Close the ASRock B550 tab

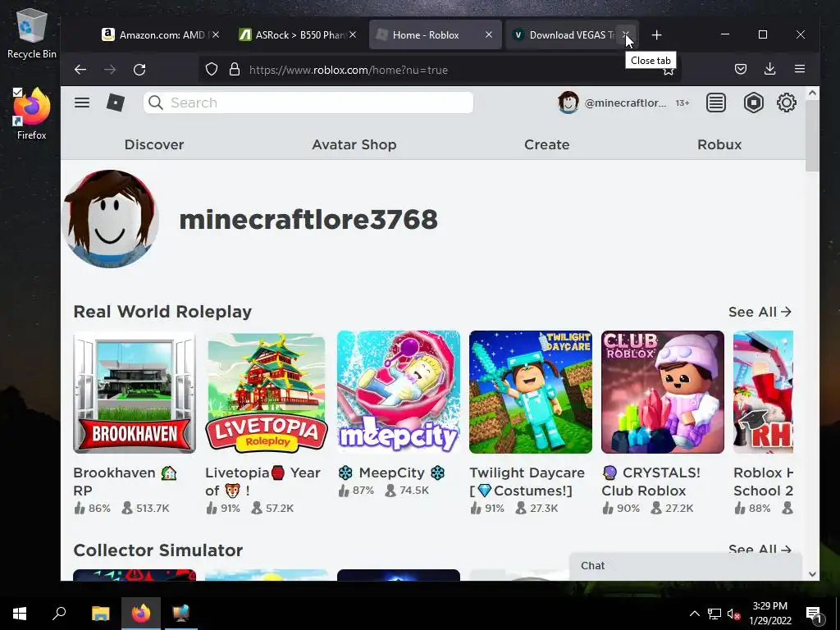[353, 34]
